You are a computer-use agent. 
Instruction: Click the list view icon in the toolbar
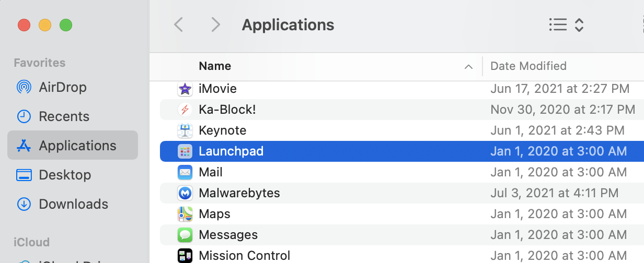(558, 25)
